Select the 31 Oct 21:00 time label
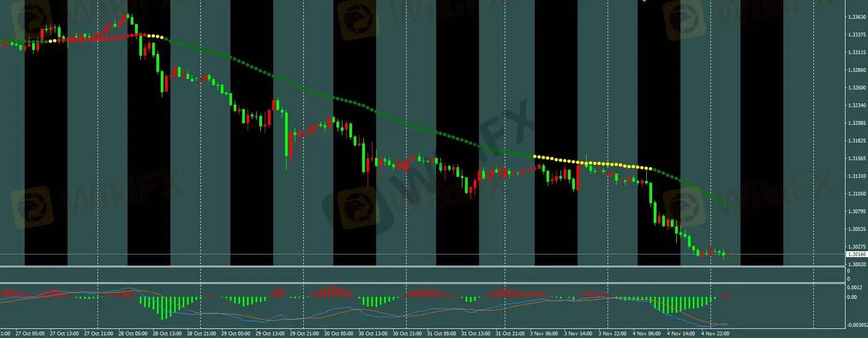The width and height of the screenshot is (868, 338). click(510, 334)
